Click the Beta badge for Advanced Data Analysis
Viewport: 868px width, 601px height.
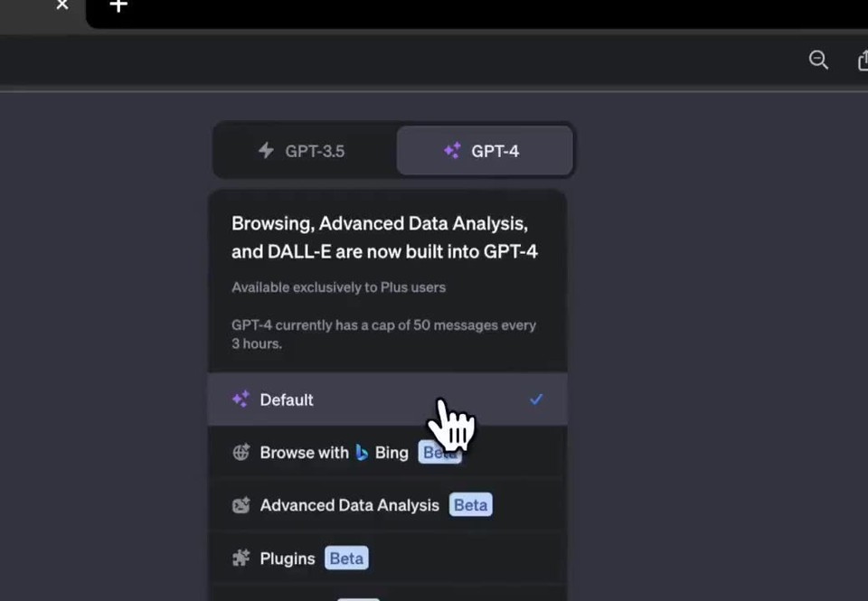coord(470,504)
